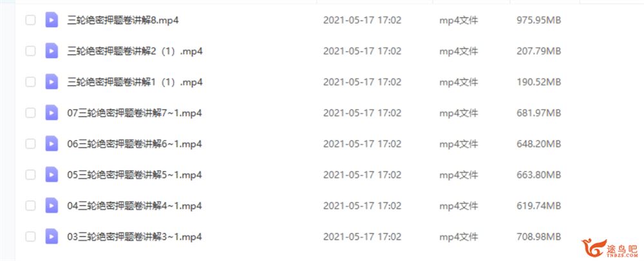Click the video icon for 03三轮绝密押题卷讲解3~1.mp4

52,237
